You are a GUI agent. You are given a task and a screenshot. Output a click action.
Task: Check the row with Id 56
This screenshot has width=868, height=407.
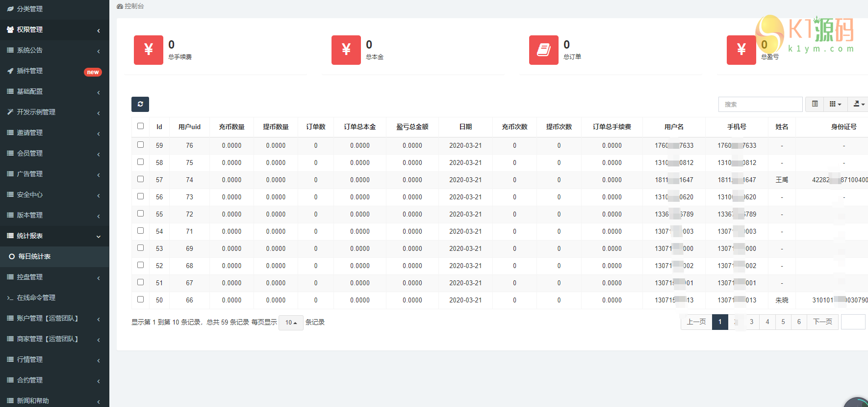(x=141, y=196)
